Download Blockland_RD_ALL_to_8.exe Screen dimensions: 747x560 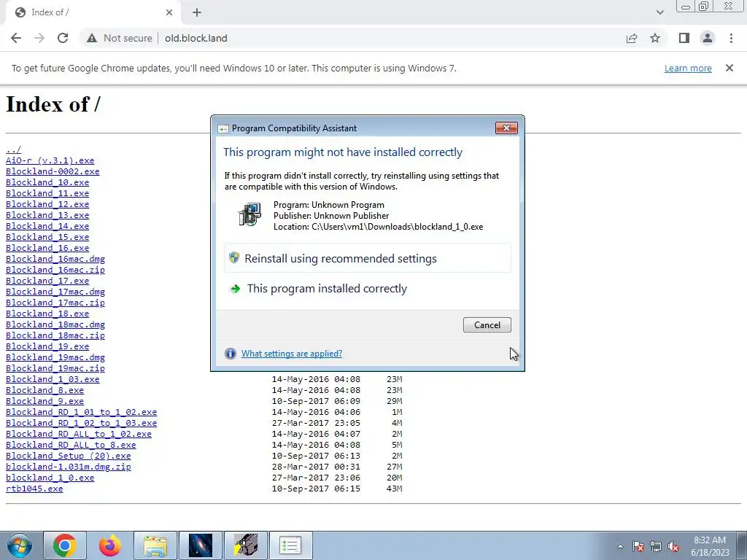point(71,446)
